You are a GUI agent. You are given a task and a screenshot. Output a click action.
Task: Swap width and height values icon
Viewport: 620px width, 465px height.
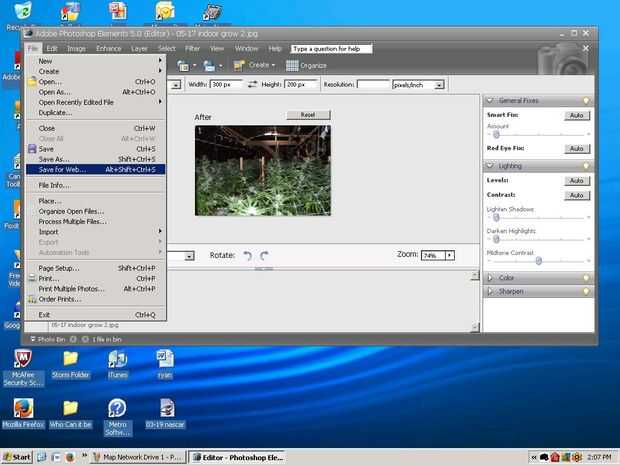tap(252, 84)
